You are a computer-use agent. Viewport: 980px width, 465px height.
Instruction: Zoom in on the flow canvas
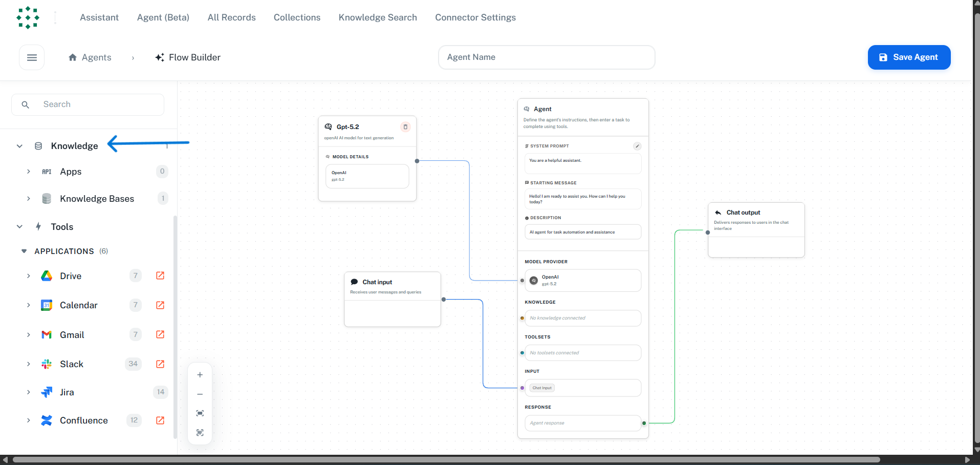(200, 374)
